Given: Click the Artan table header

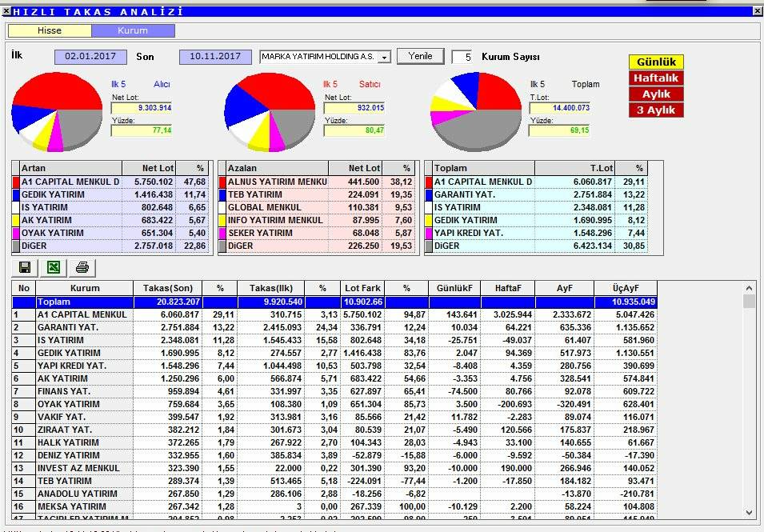Looking at the screenshot, I should click(71, 169).
